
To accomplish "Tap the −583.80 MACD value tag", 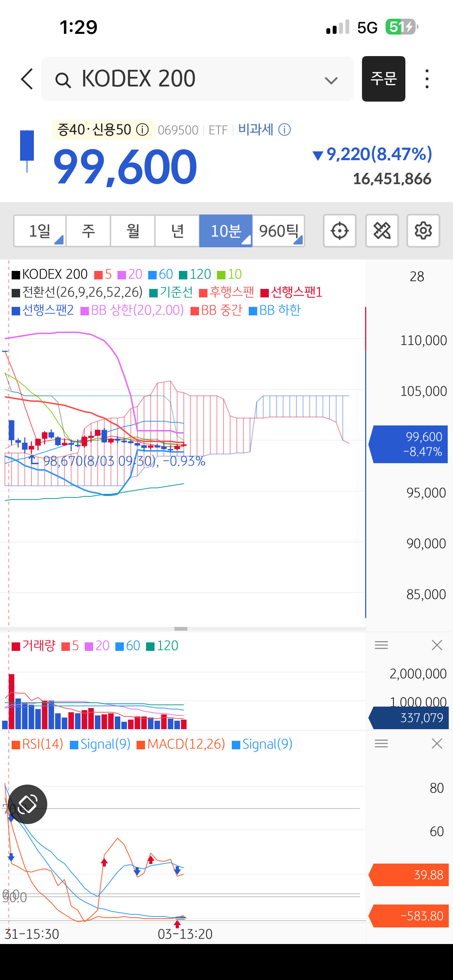I will click(409, 916).
